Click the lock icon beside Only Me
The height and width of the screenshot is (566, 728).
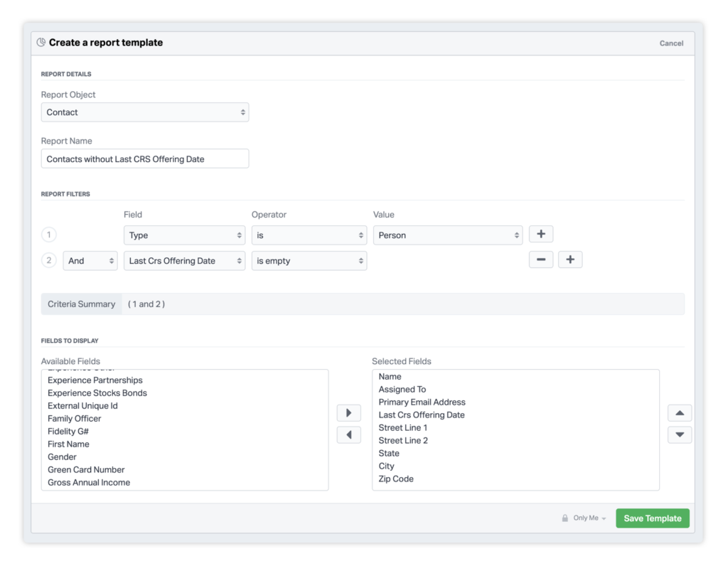[565, 518]
